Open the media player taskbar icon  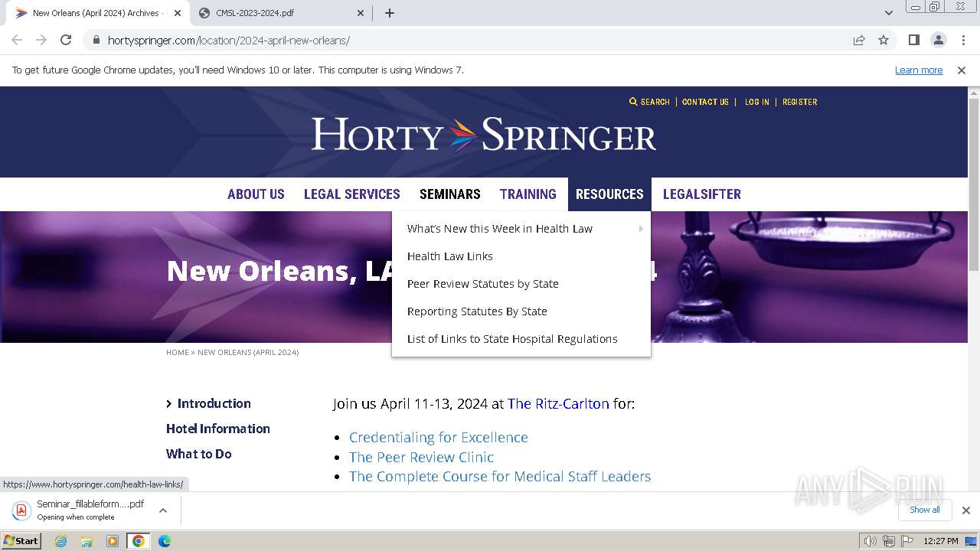pos(113,541)
